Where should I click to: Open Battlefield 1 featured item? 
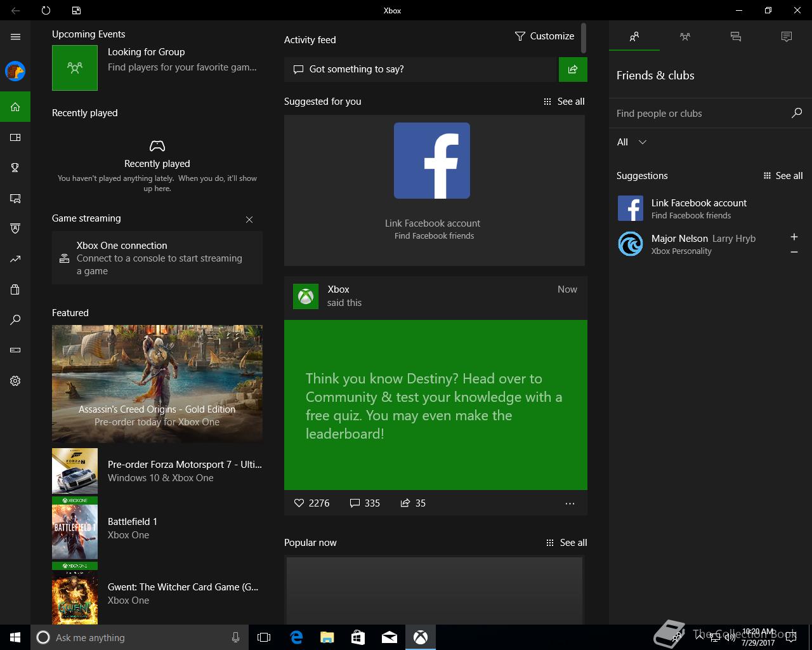coord(157,528)
